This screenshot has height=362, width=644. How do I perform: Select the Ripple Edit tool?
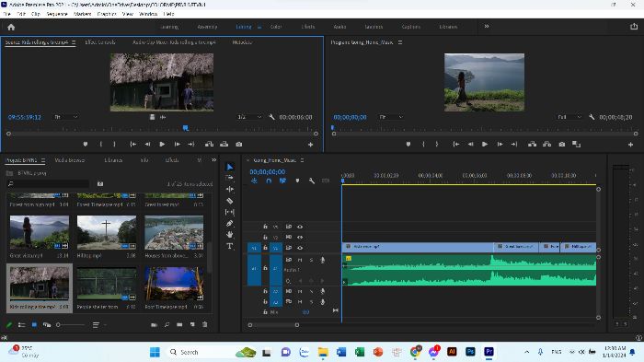pyautogui.click(x=230, y=189)
